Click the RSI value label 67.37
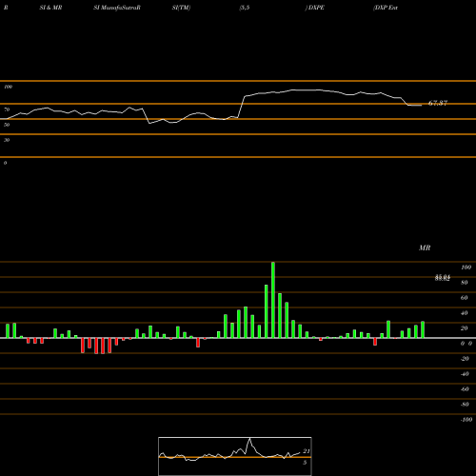This screenshot has height=476, width=476. point(438,103)
